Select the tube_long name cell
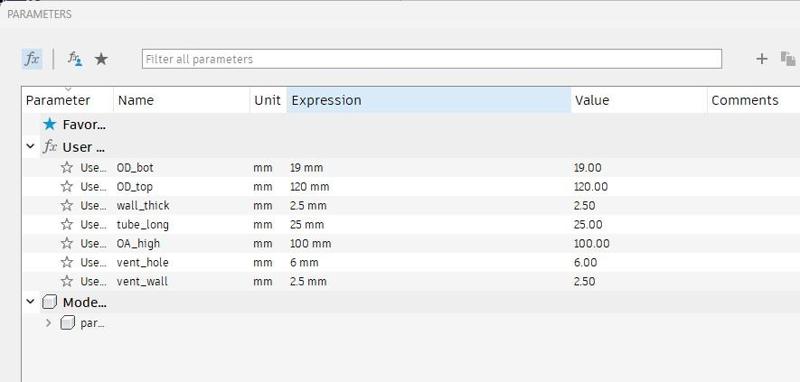This screenshot has height=382, width=800. point(142,224)
